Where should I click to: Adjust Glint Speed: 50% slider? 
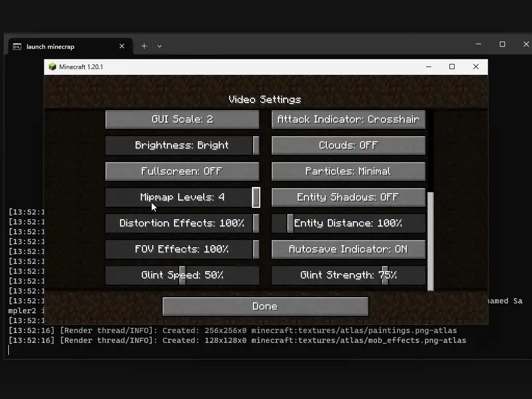point(182,275)
